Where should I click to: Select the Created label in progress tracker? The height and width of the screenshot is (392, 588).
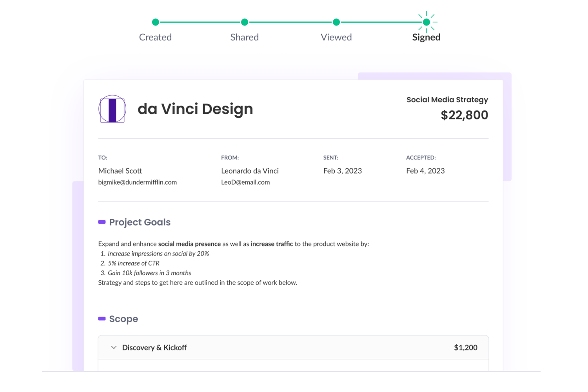point(155,37)
